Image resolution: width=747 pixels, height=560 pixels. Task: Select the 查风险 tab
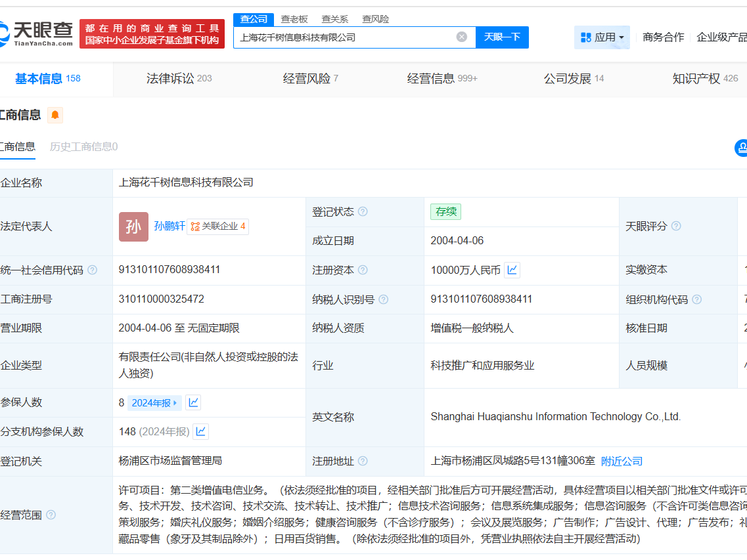[x=376, y=20]
